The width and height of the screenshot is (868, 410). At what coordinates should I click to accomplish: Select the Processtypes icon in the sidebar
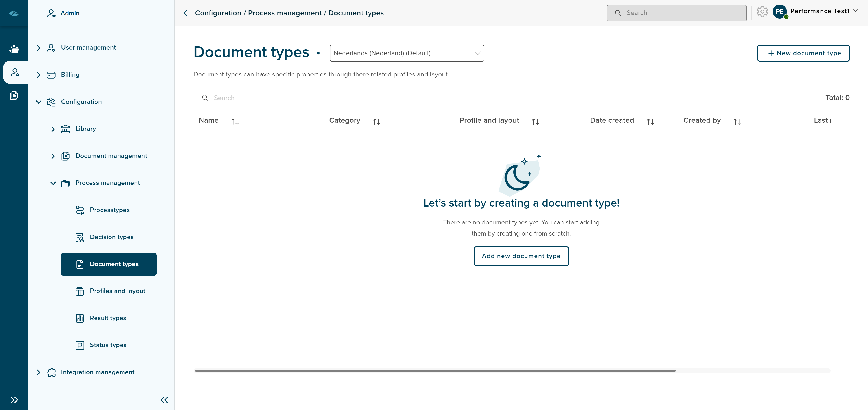(x=80, y=210)
